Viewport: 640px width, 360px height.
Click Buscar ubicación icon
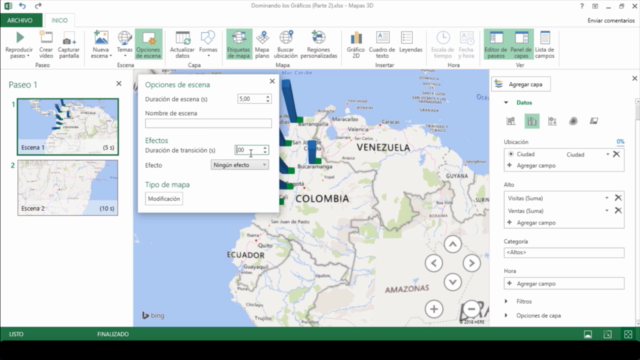pyautogui.click(x=286, y=38)
